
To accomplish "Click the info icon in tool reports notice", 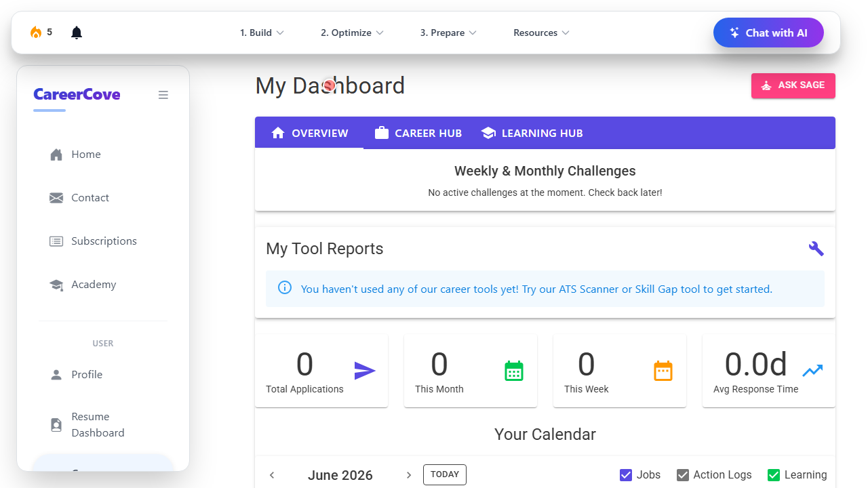I will click(x=285, y=288).
